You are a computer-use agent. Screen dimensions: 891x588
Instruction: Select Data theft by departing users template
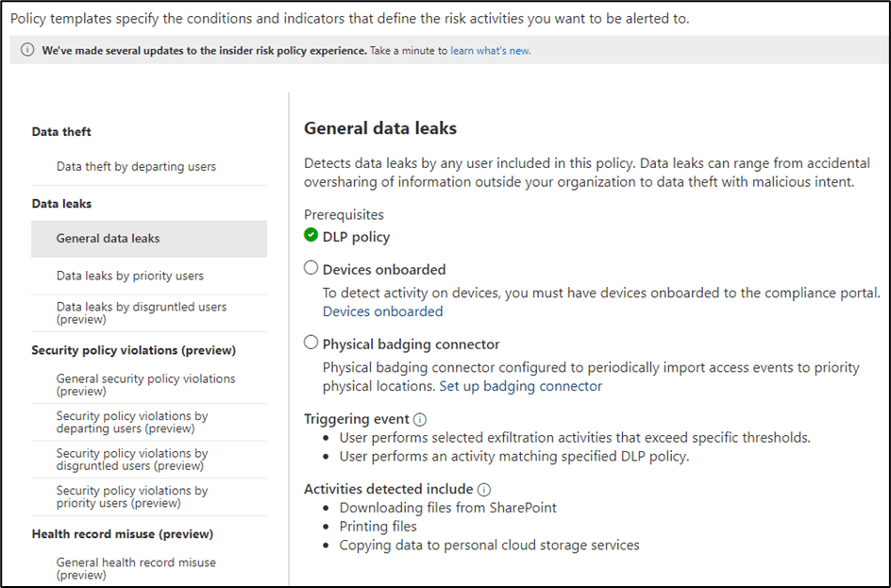coord(136,167)
